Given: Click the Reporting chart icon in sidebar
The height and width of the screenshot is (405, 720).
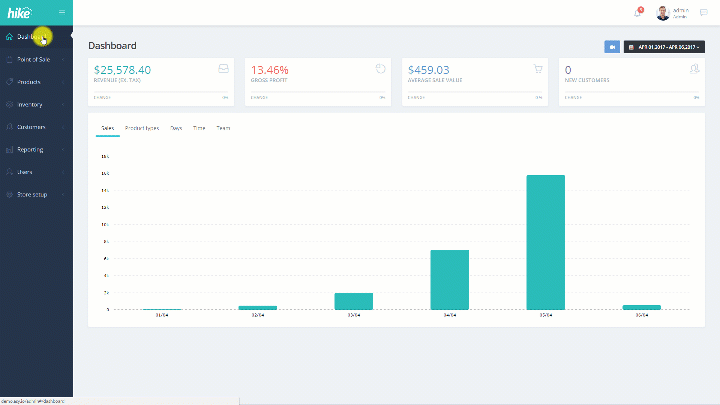Looking at the screenshot, I should [x=9, y=149].
